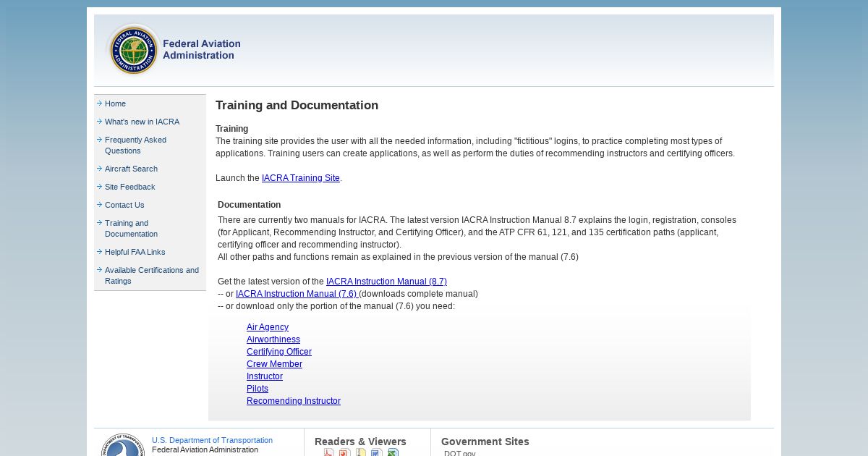Open Contact Us page
This screenshot has width=868, height=456.
[124, 205]
